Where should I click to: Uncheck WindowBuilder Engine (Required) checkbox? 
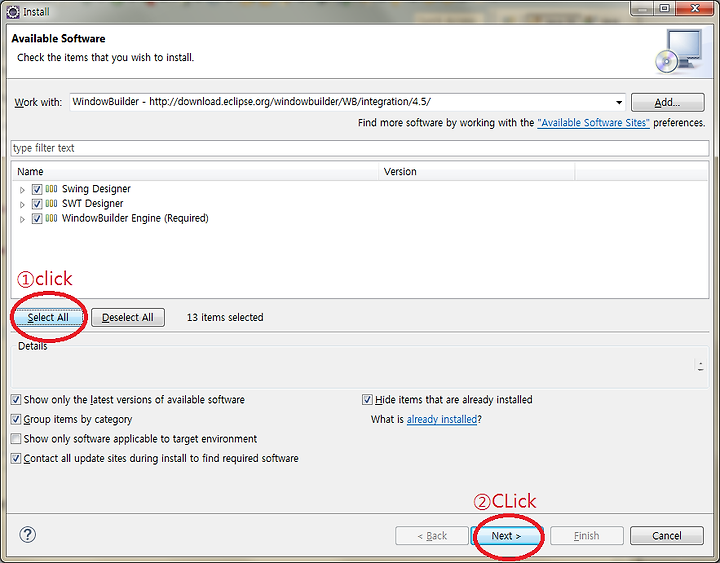(37, 219)
